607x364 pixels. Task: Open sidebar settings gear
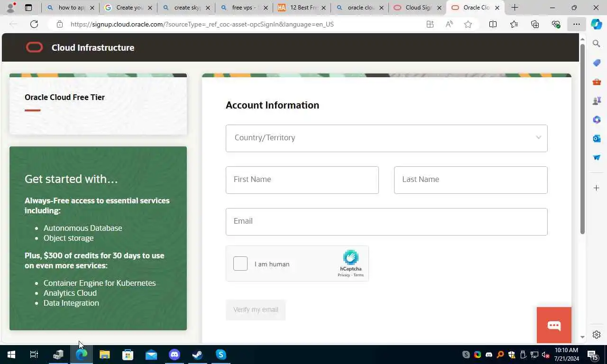pos(597,335)
